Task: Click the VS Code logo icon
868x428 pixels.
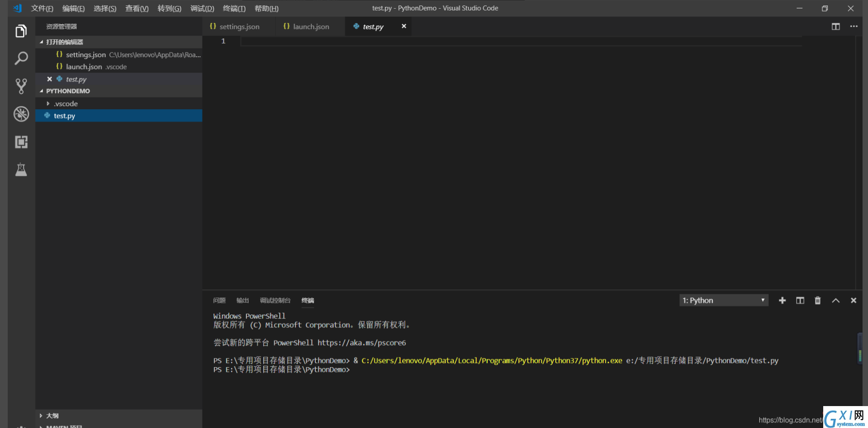Action: click(x=17, y=8)
